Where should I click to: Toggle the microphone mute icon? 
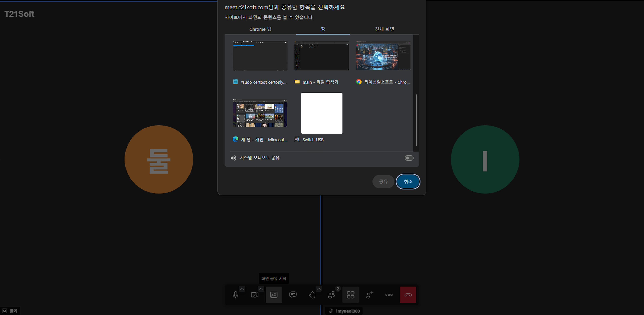click(x=235, y=295)
